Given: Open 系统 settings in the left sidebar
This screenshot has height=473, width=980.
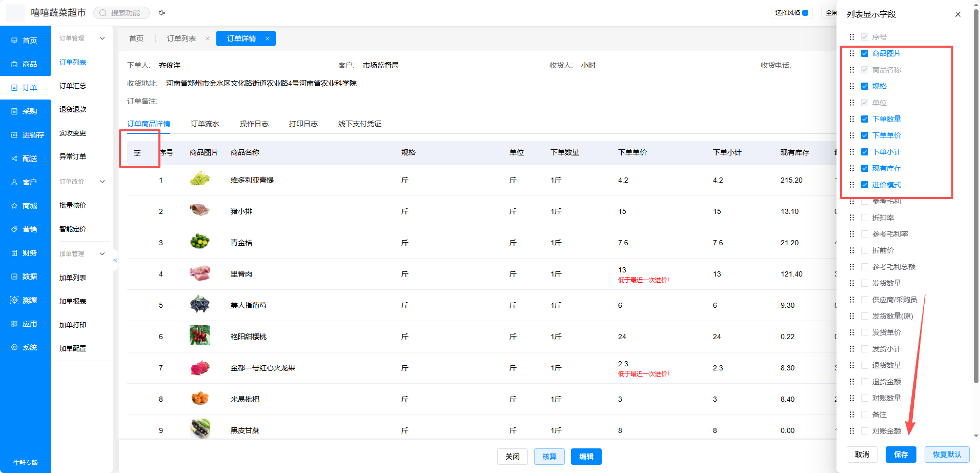Looking at the screenshot, I should tap(26, 347).
